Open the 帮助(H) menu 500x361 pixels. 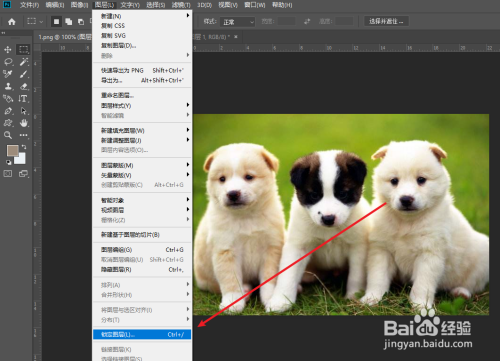point(282,5)
